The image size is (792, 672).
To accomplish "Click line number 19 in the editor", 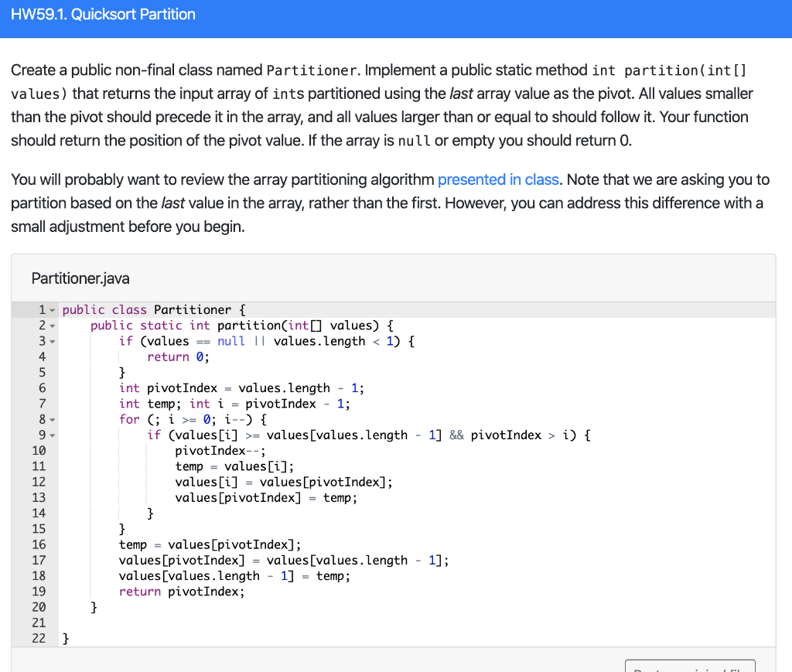I will (42, 591).
